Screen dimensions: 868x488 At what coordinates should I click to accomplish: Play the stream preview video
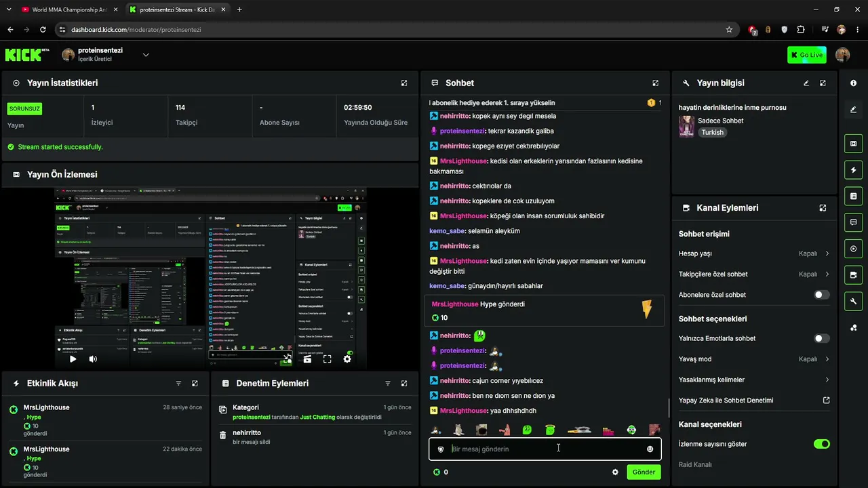(x=73, y=359)
